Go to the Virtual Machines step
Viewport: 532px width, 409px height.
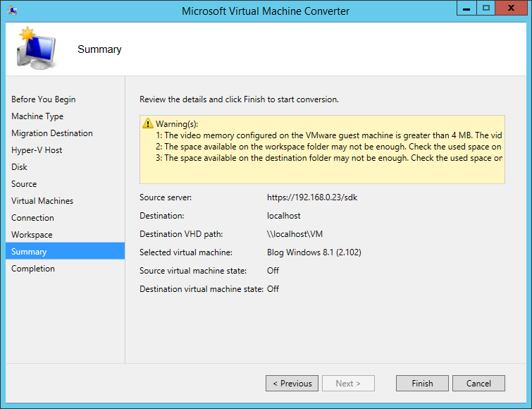[42, 201]
